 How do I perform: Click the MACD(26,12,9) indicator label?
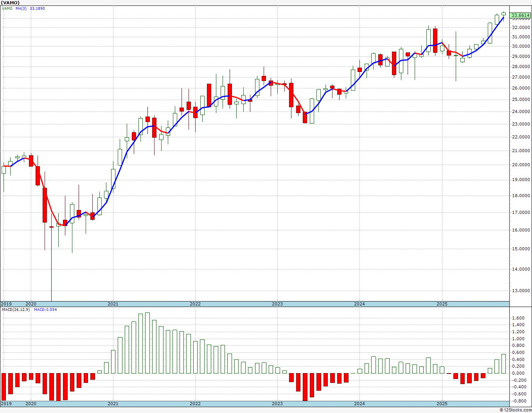pyautogui.click(x=15, y=310)
